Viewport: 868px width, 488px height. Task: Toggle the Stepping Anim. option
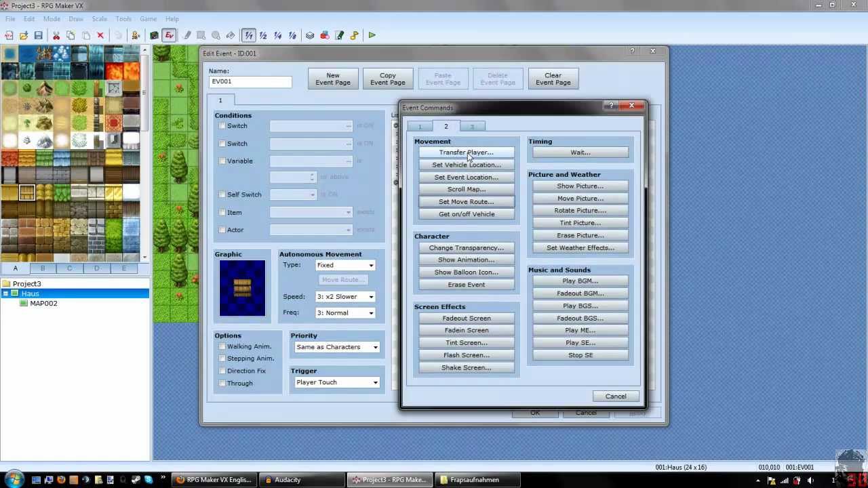[222, 359]
